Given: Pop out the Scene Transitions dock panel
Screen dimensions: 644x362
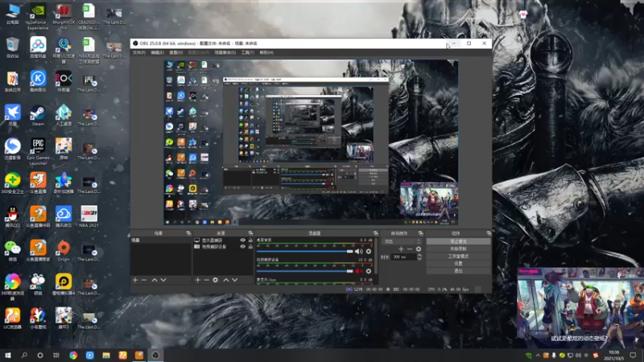Looking at the screenshot, I should pyautogui.click(x=420, y=233).
